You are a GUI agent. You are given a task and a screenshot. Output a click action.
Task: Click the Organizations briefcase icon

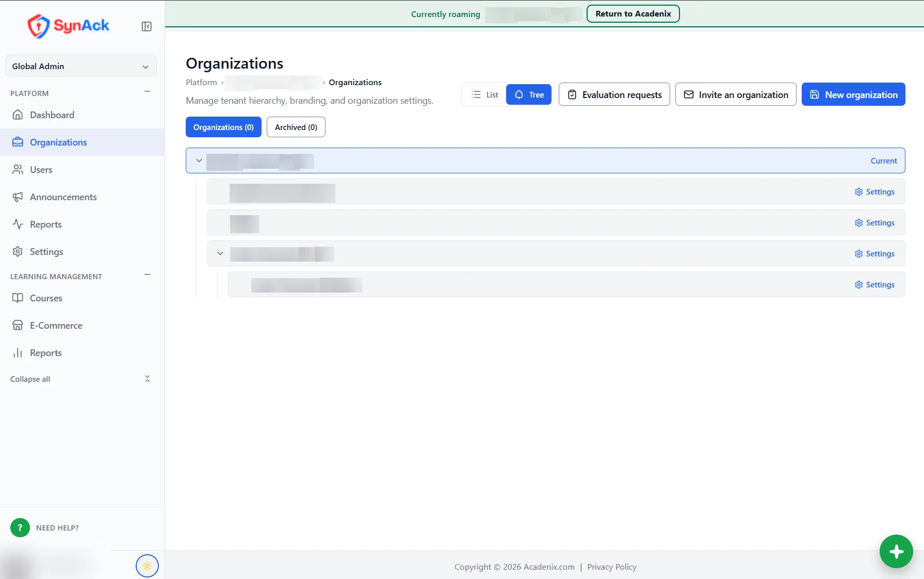(x=18, y=142)
